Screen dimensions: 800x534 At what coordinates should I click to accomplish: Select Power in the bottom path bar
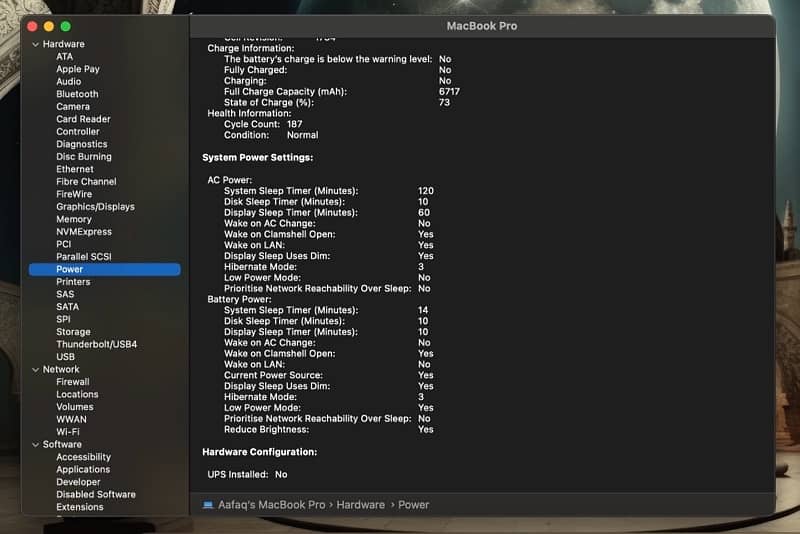(413, 505)
